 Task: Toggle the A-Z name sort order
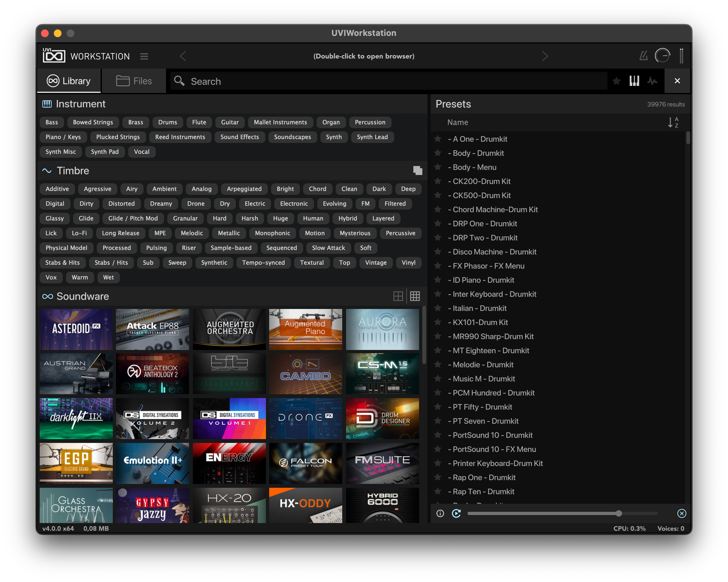click(673, 122)
